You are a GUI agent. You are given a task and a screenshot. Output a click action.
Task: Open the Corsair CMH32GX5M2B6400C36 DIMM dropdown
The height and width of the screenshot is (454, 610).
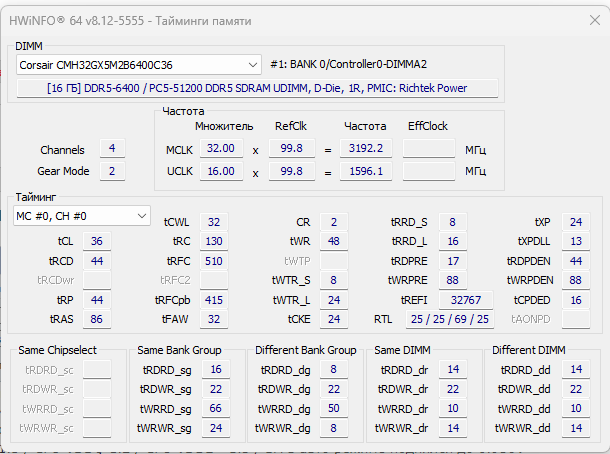(138, 65)
